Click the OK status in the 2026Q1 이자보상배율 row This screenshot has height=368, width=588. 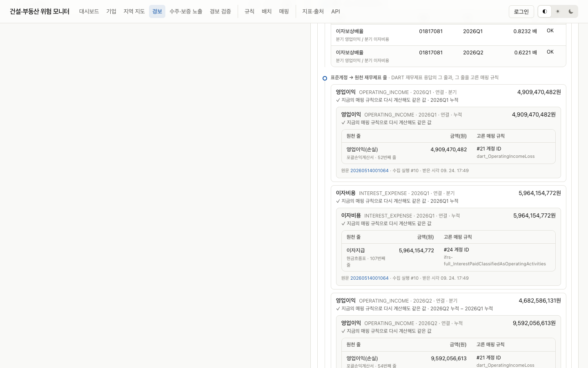pyautogui.click(x=550, y=31)
